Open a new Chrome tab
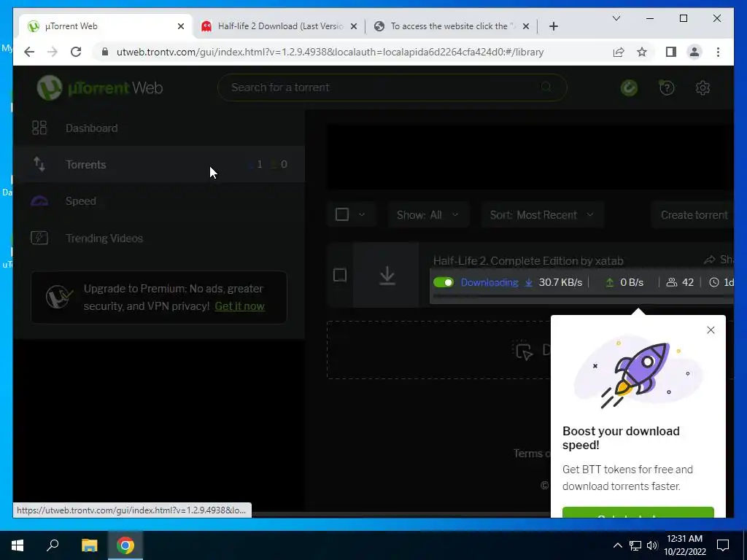The image size is (747, 560). tap(553, 27)
